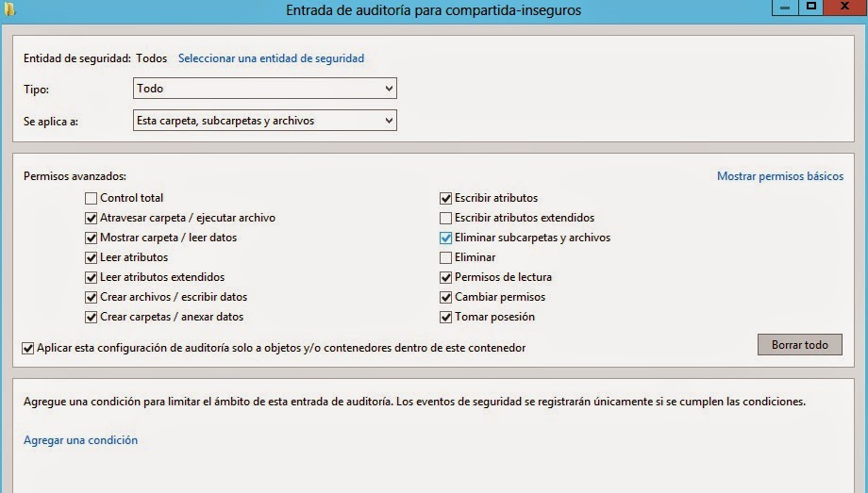Image resolution: width=868 pixels, height=493 pixels.
Task: Toggle Eliminar subcarpetas y archivos checkbox
Action: point(446,238)
